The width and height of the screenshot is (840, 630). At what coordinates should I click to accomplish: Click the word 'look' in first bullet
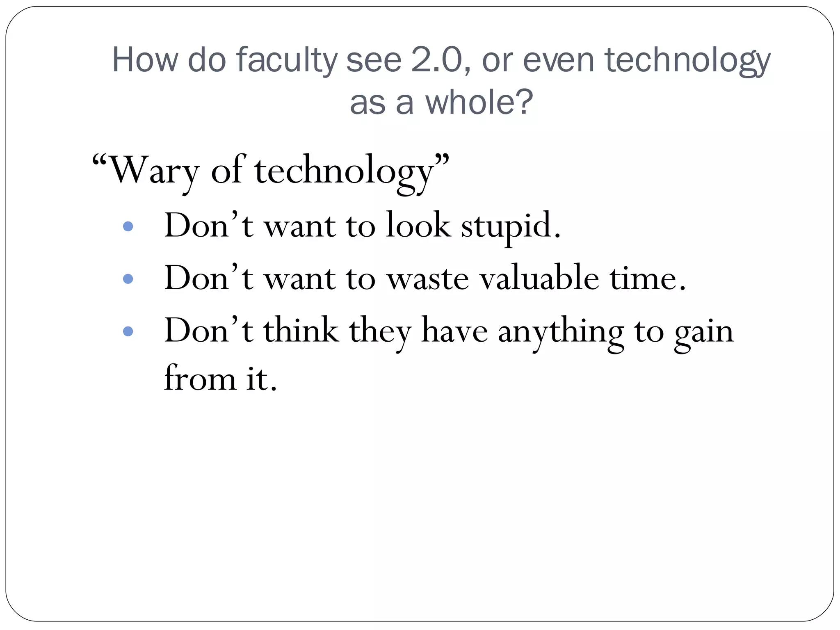tap(418, 226)
